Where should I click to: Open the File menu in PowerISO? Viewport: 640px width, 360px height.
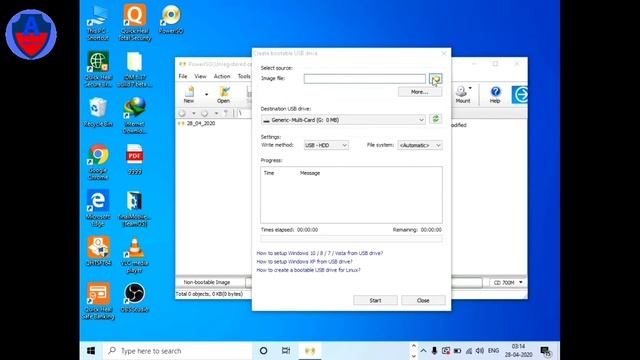click(183, 76)
